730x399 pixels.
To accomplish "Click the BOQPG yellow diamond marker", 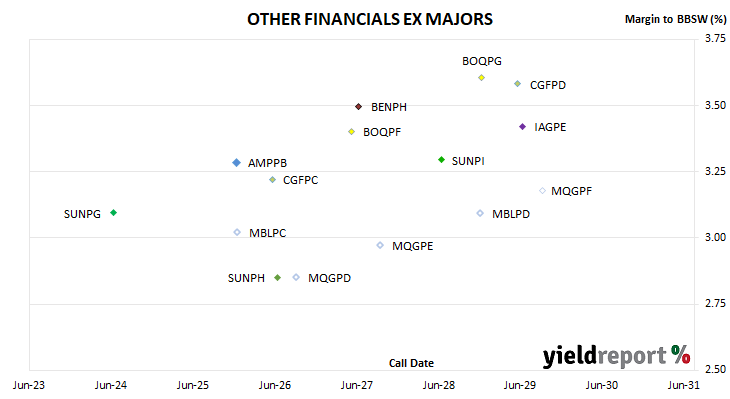I will click(x=481, y=78).
